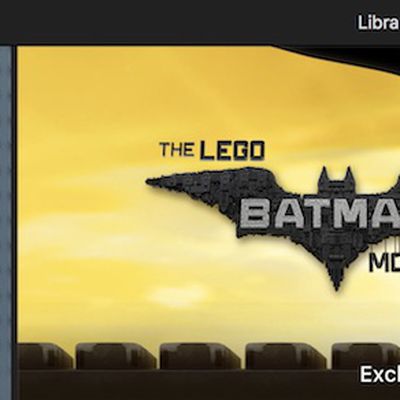The height and width of the screenshot is (400, 400).
Task: Click the 'THE LEGO' title text
Action: point(212,150)
